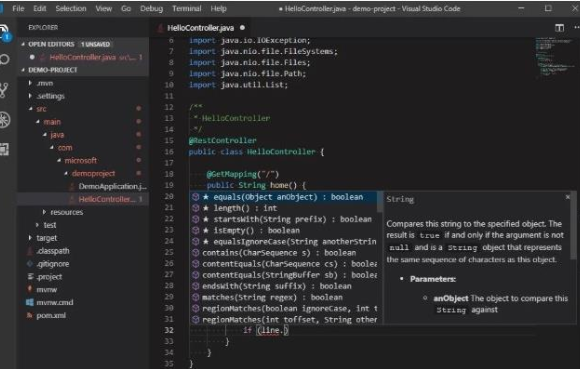Viewport: 580px width, 369px height.
Task: Open the Debug view icon
Action: (x=5, y=120)
